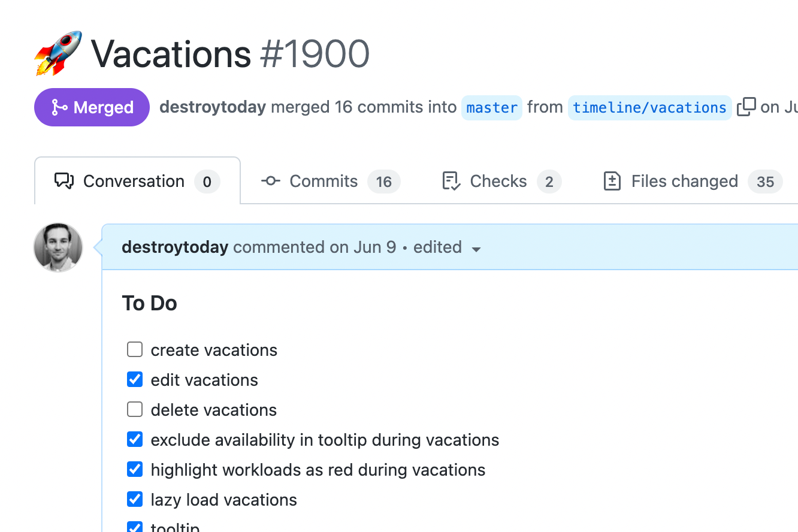Check the 'create vacations' checkbox
Image resolution: width=798 pixels, height=532 pixels.
pos(135,349)
